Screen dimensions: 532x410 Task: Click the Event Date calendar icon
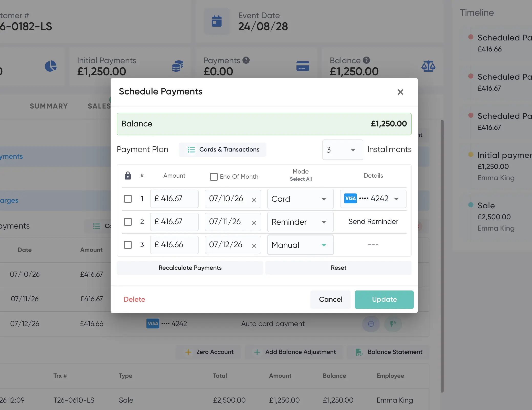pos(217,21)
